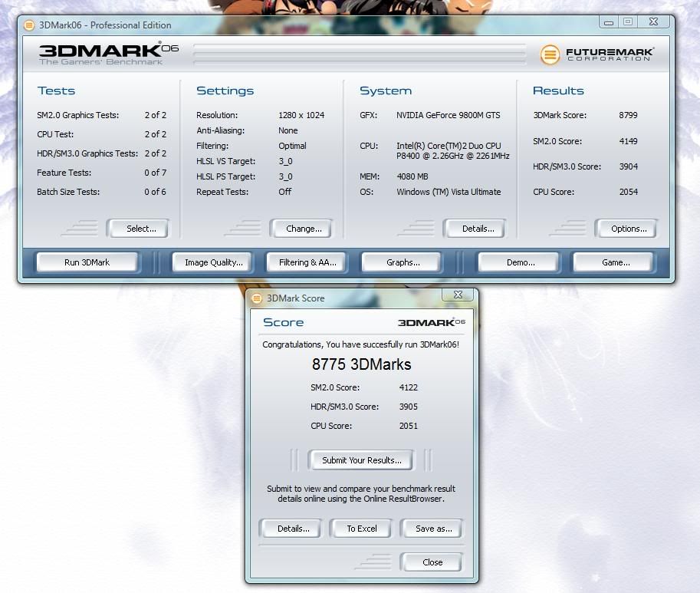The width and height of the screenshot is (700, 593).
Task: Click the "Intel(R) Core(TM)2 Duo CPU" text
Action: pyautogui.click(x=449, y=146)
